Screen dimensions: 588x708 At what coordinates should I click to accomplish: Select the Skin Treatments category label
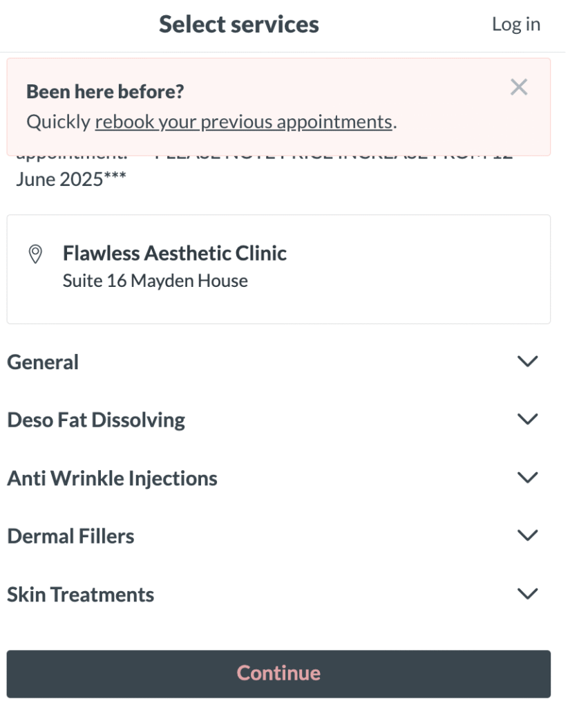pos(81,595)
